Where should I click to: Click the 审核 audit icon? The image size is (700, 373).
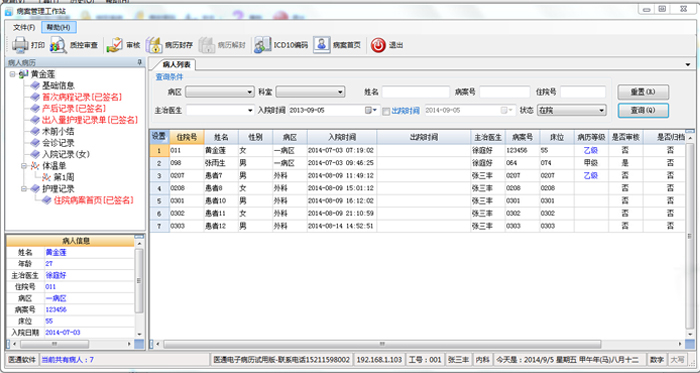tap(115, 45)
